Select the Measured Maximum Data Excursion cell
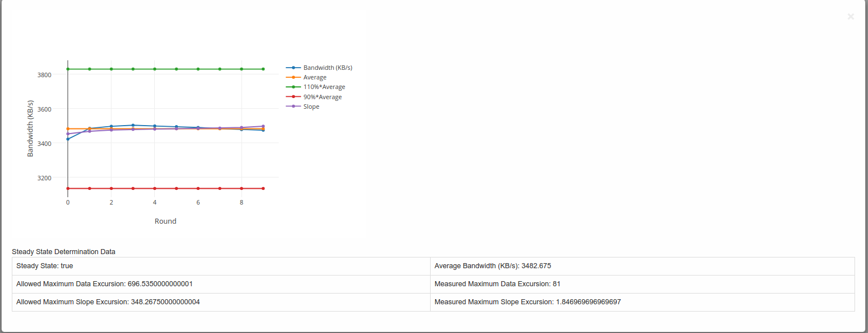868x333 pixels. [x=642, y=284]
